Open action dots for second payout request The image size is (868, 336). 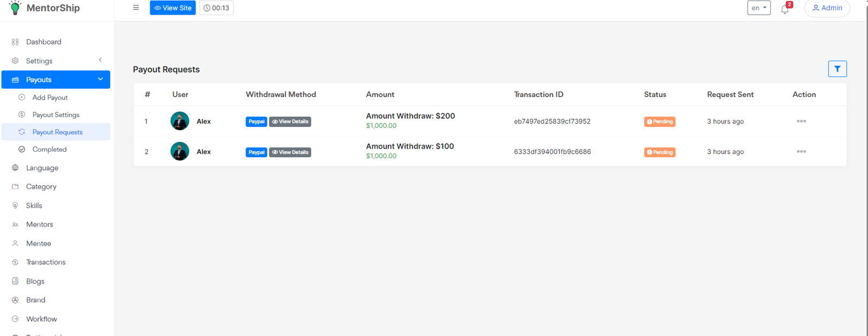coord(801,152)
